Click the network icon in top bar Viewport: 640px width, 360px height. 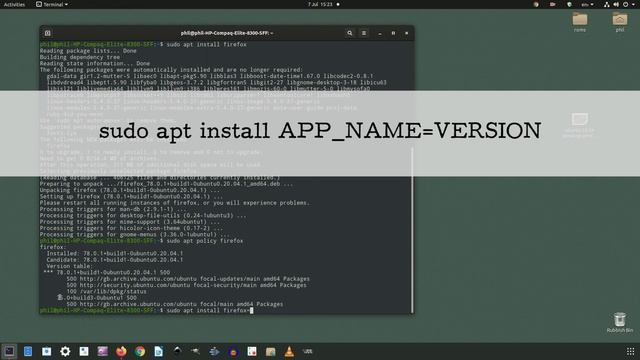point(607,4)
